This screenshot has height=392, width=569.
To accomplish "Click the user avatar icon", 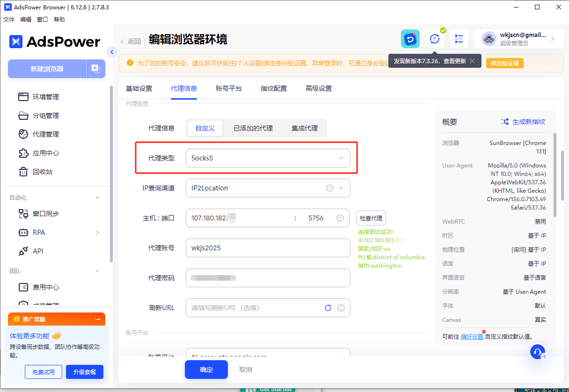I will (489, 39).
